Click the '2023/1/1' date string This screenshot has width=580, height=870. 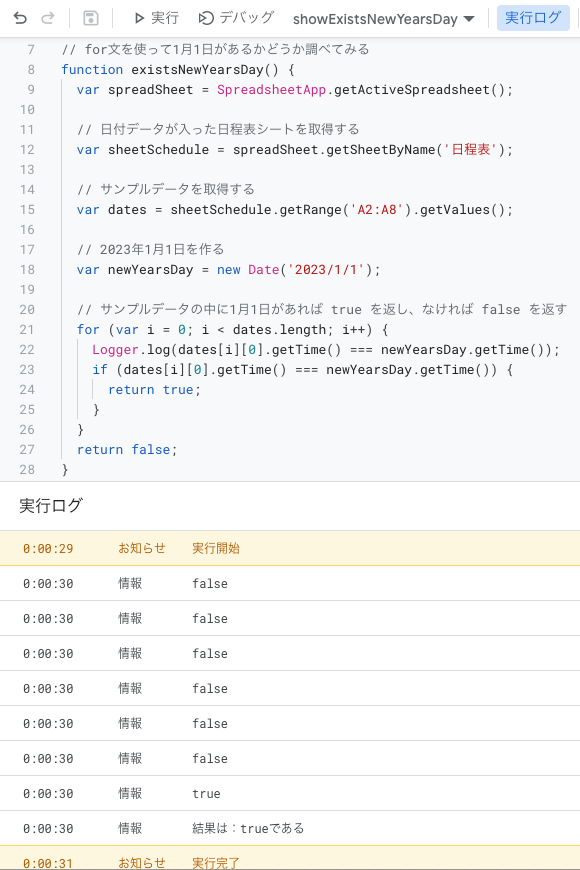[x=326, y=270]
